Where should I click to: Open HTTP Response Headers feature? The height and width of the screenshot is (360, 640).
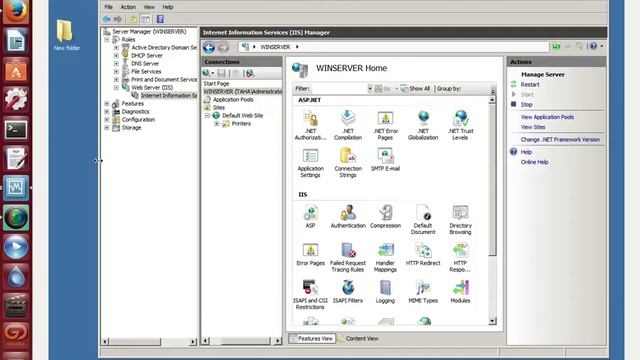click(460, 258)
